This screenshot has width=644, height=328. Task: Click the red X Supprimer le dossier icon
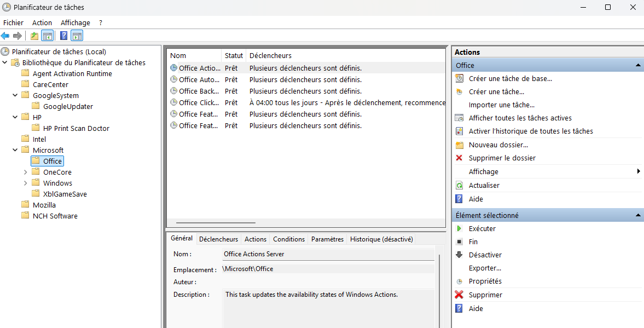459,158
